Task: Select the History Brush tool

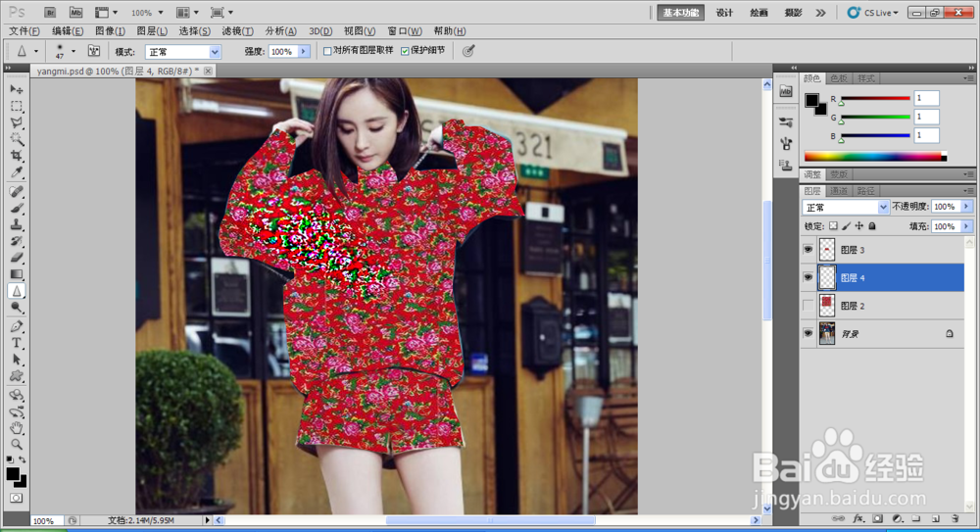Action: (17, 241)
